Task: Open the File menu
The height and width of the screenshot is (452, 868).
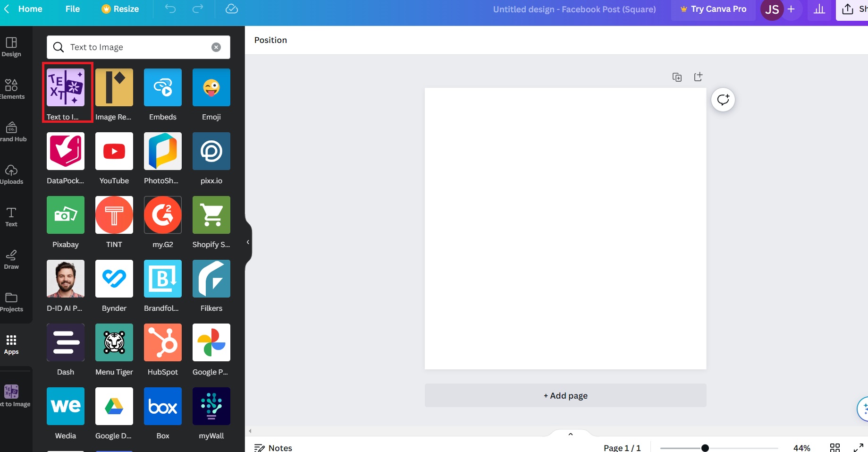Action: (x=73, y=9)
